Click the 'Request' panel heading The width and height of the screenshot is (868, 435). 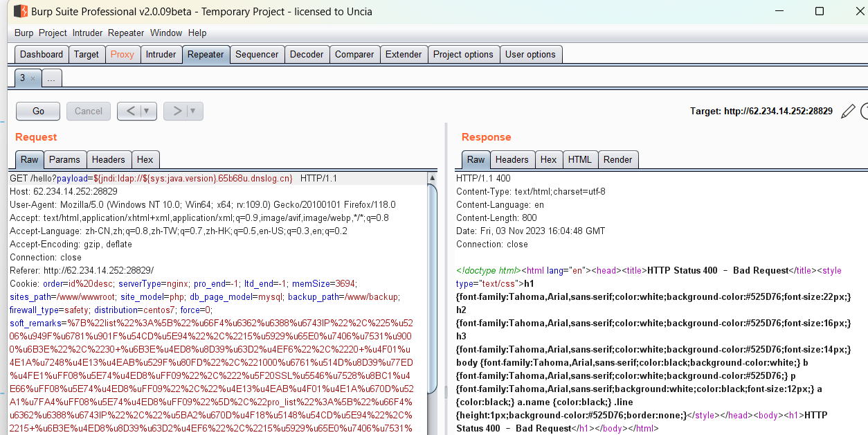pos(36,137)
